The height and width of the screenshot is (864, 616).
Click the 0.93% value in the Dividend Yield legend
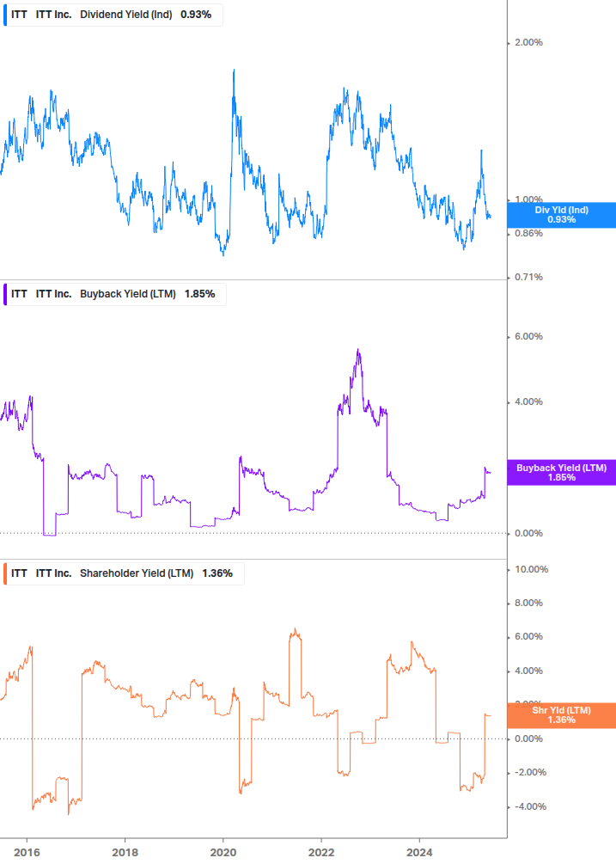point(196,15)
